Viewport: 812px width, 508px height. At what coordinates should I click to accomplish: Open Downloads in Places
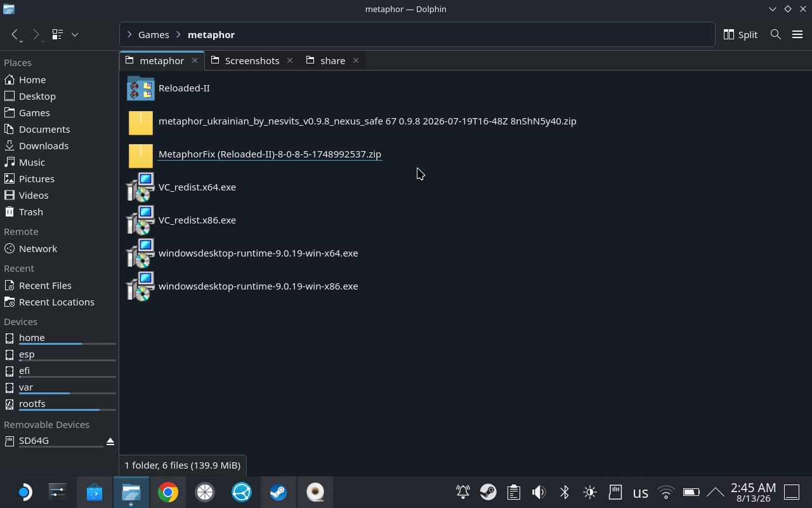click(x=59, y=145)
